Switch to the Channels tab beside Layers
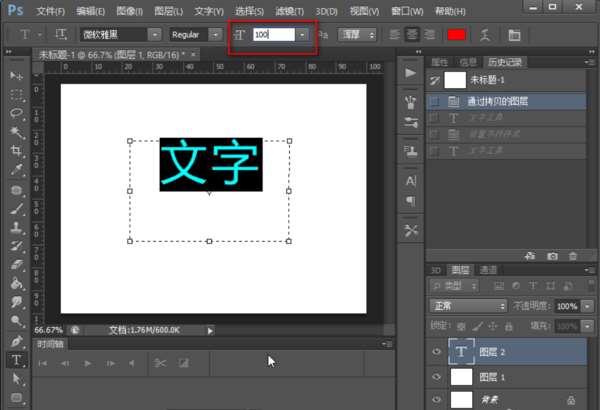Viewport: 600px width, 410px height. 488,270
